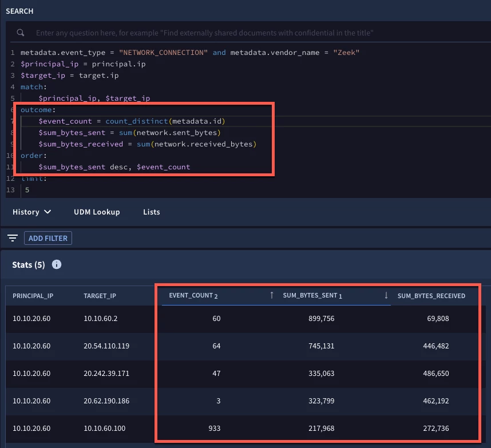Viewport: 491px width, 448px height.
Task: Select target IP 20.54.110.119 cell
Action: (x=106, y=346)
